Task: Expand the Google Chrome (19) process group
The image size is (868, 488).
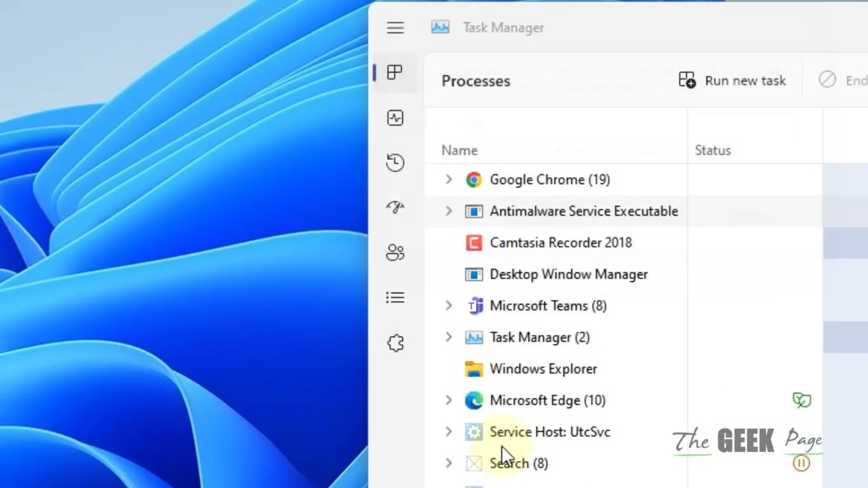Action: (448, 180)
